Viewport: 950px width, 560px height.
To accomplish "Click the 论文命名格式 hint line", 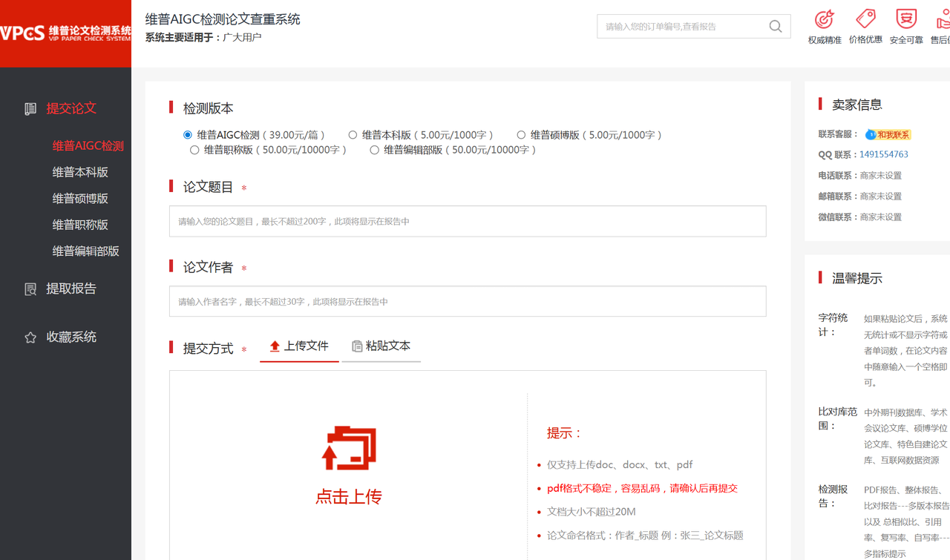I will (645, 536).
